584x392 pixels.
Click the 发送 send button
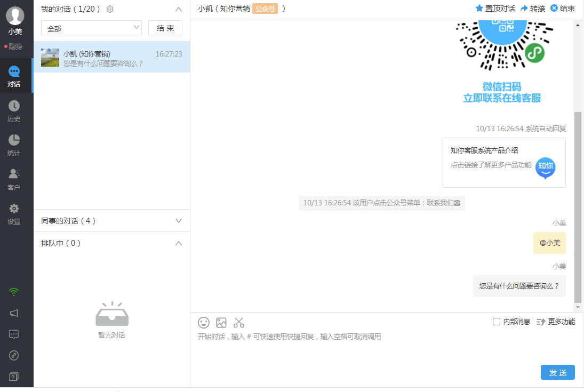(x=557, y=372)
